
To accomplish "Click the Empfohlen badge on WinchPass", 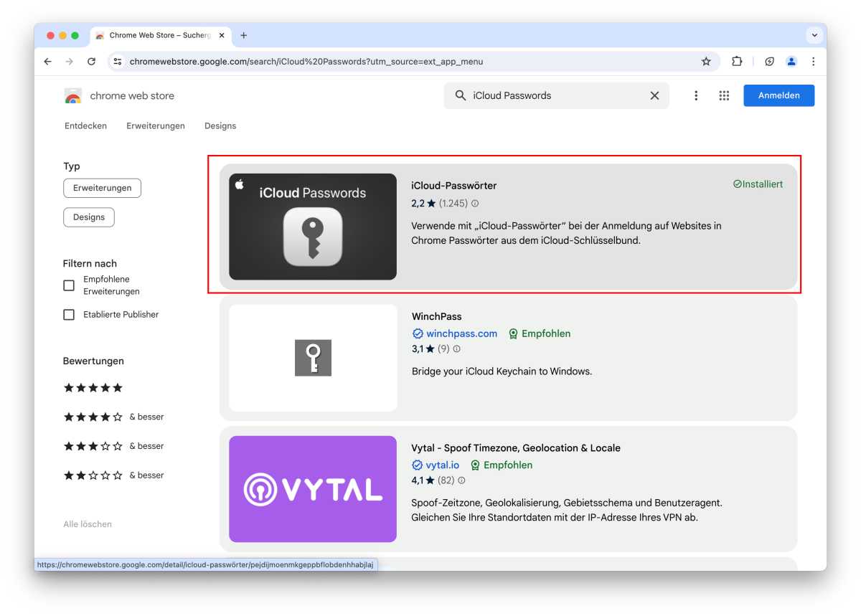I will tap(540, 333).
